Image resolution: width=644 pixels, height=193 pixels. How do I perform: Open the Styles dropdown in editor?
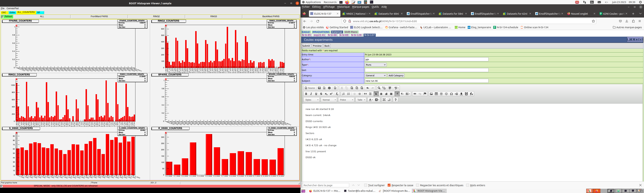point(311,100)
